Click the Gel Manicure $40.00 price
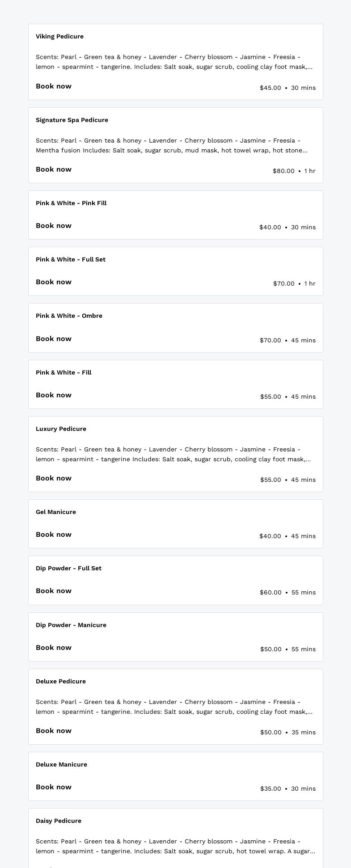 tap(270, 536)
